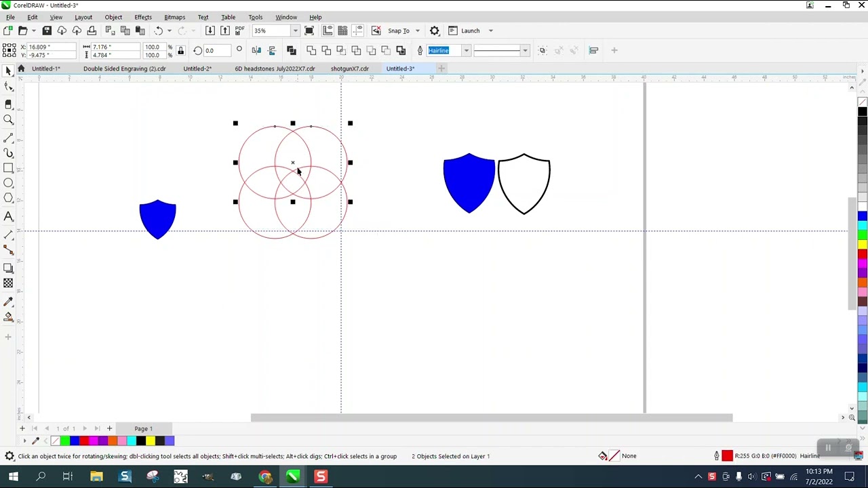Select the Zoom tool in toolbox
This screenshot has height=488, width=868.
click(x=8, y=120)
